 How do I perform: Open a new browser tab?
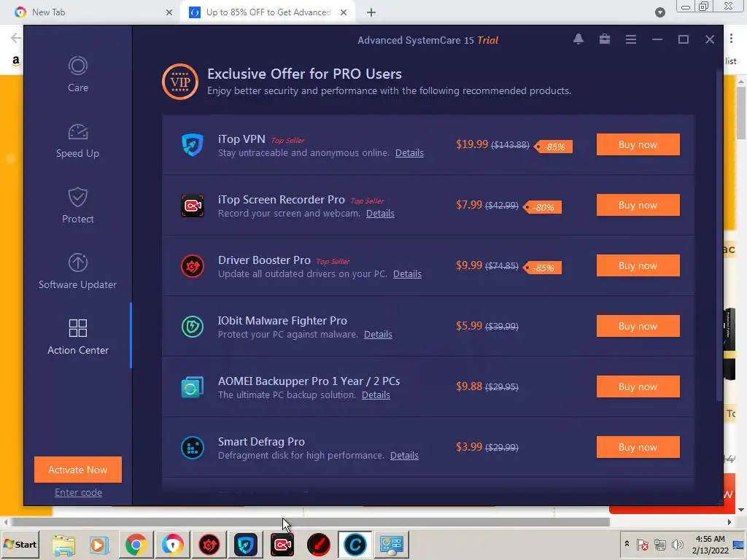(371, 12)
